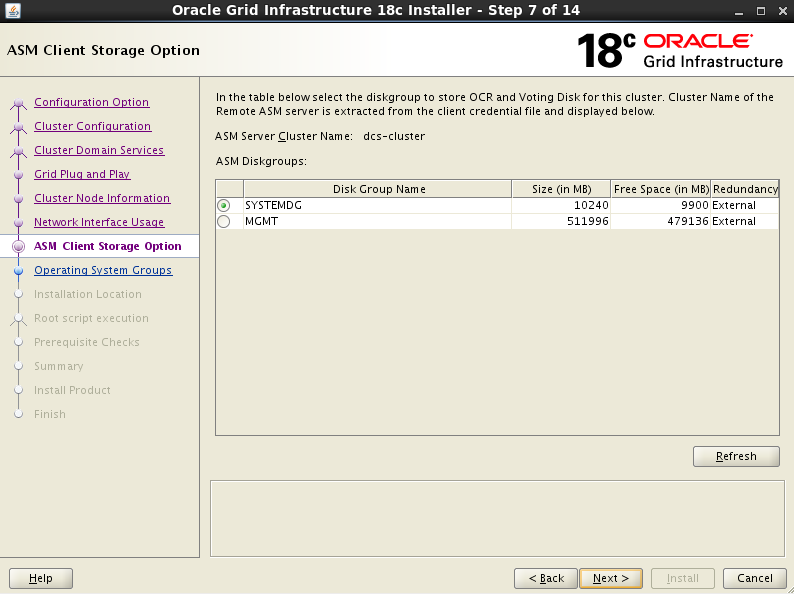794x594 pixels.
Task: Click the Cluster Node Information step bullet
Action: tap(19, 199)
